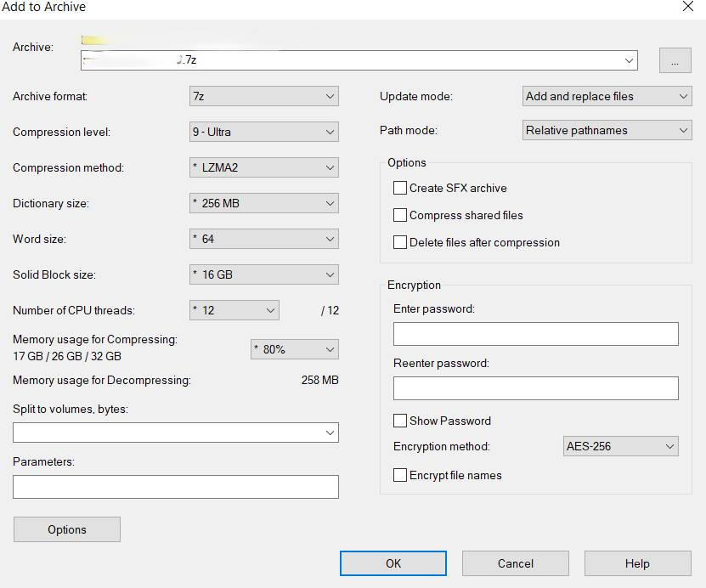Open the Options button at bottom left
The height and width of the screenshot is (588, 706).
[x=67, y=529]
